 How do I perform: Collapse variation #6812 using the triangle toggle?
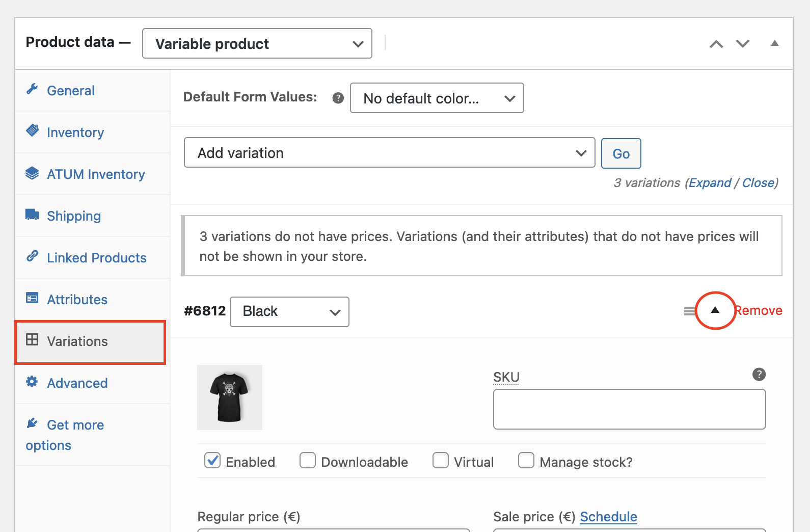(715, 310)
